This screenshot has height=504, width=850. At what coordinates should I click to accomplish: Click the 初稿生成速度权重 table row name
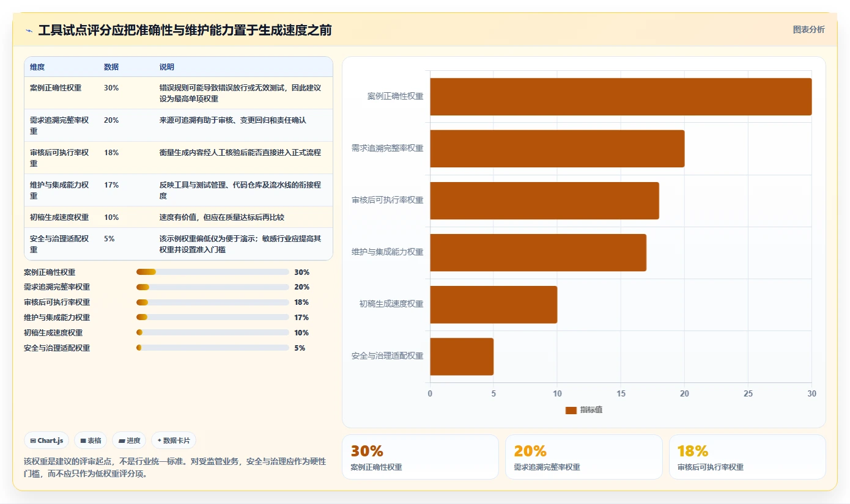tap(59, 217)
